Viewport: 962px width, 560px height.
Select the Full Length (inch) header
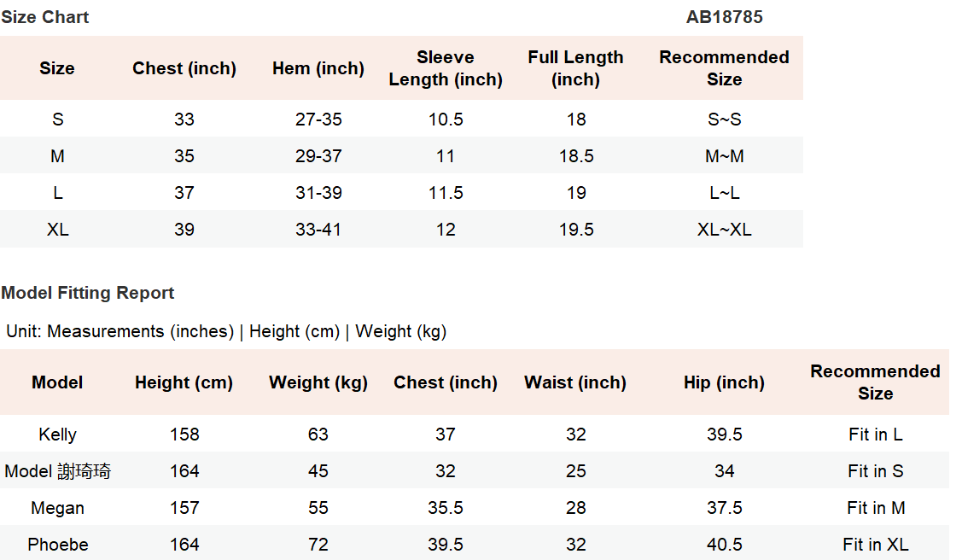point(575,68)
